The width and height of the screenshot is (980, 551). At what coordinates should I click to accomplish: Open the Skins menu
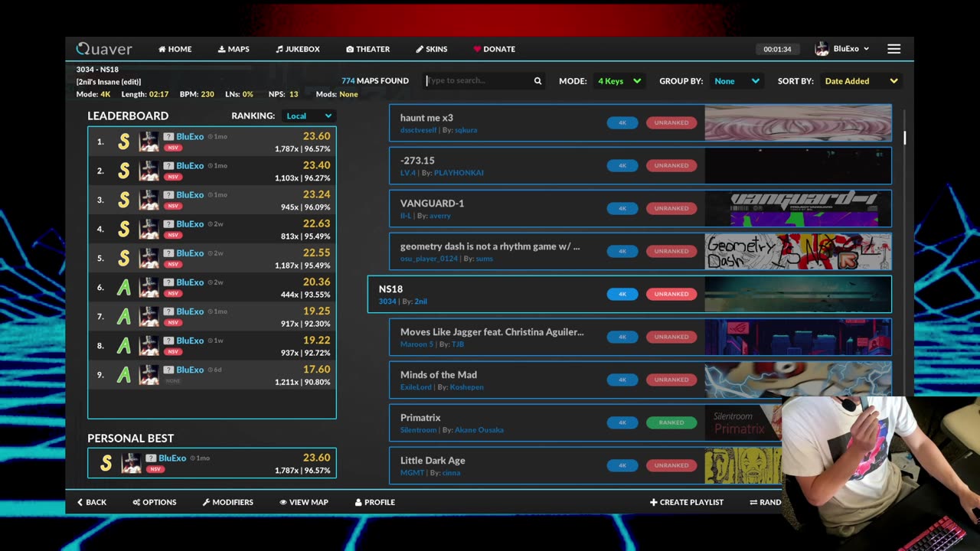[x=432, y=49]
